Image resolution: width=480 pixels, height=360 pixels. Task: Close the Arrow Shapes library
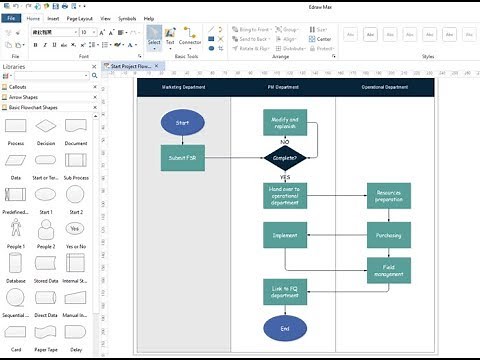pyautogui.click(x=95, y=97)
